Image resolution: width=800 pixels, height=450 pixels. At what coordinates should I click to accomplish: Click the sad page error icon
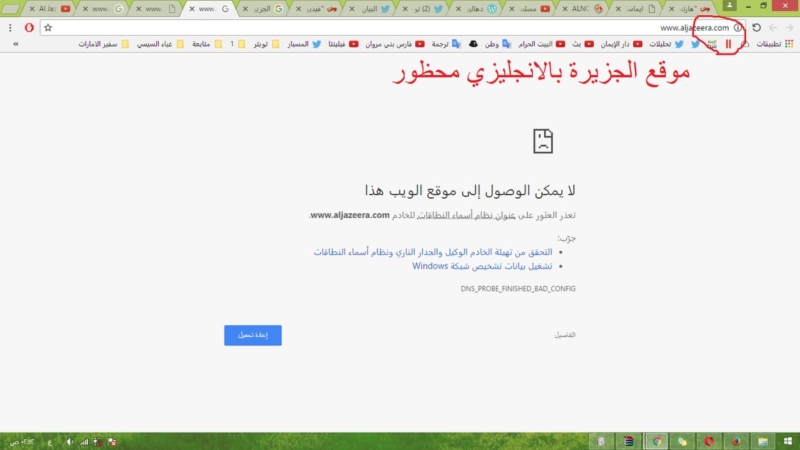point(543,141)
